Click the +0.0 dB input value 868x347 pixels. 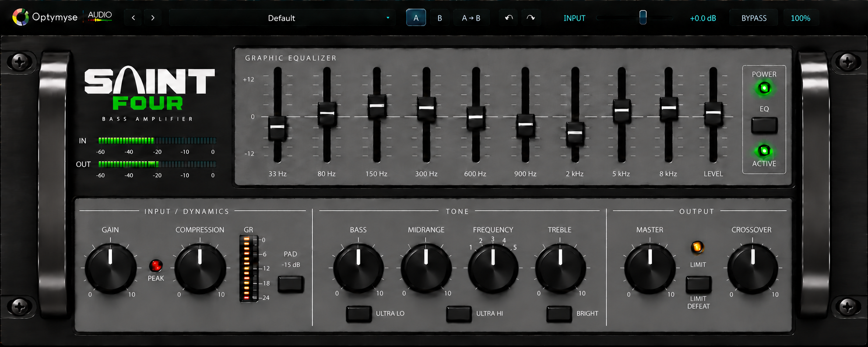click(x=703, y=18)
